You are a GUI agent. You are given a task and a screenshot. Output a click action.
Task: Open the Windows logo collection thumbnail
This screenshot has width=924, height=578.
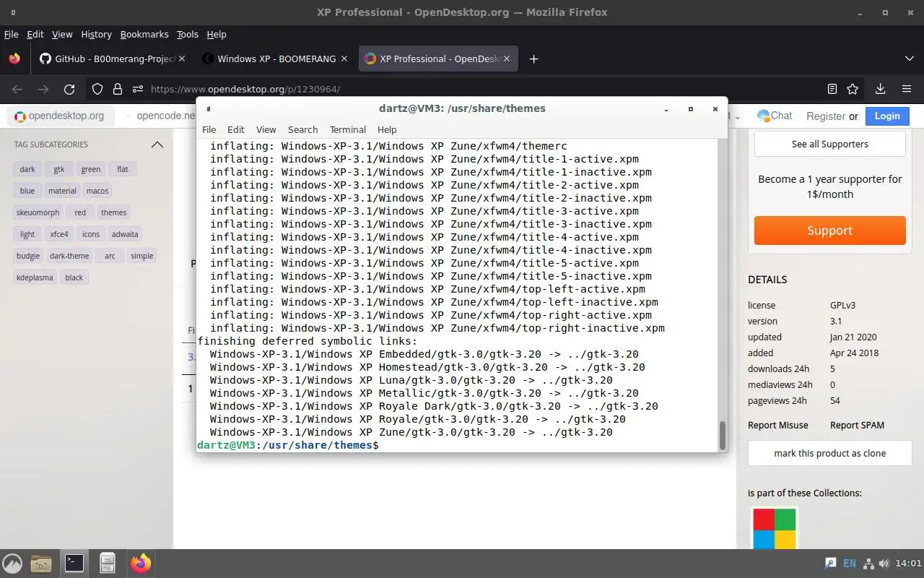[x=774, y=529]
